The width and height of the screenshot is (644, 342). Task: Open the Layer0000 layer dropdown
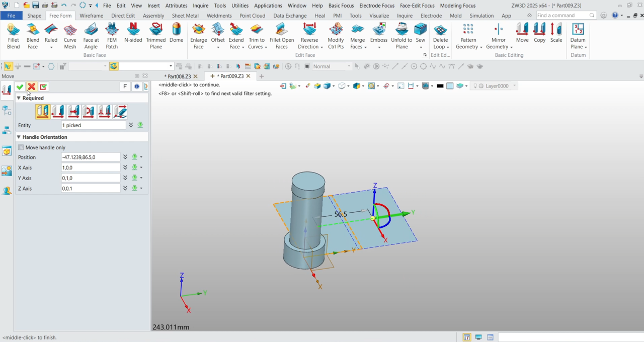pyautogui.click(x=514, y=85)
